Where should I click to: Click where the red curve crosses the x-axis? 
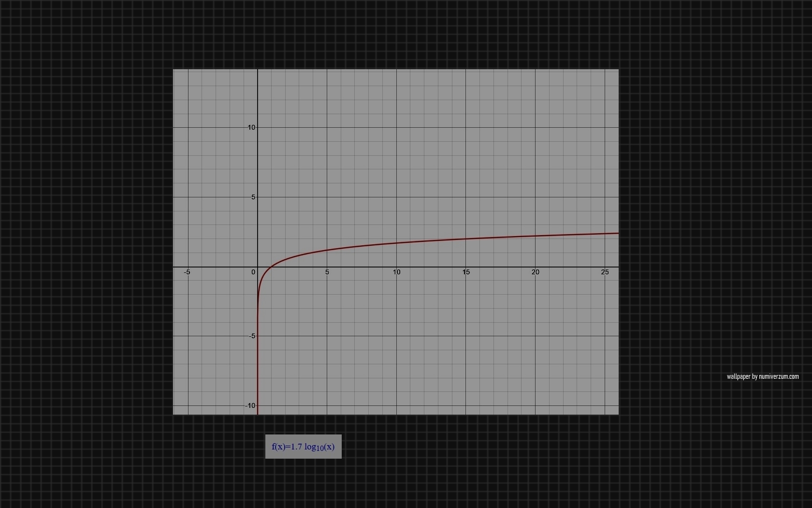click(272, 267)
